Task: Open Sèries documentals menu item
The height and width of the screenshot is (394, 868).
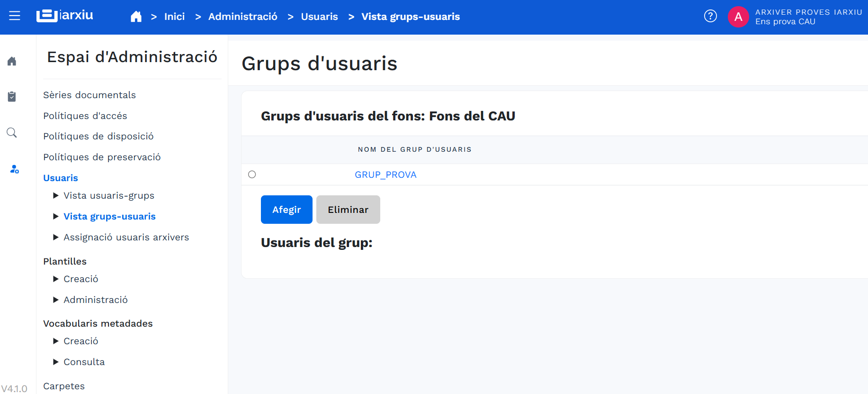Action: point(89,95)
